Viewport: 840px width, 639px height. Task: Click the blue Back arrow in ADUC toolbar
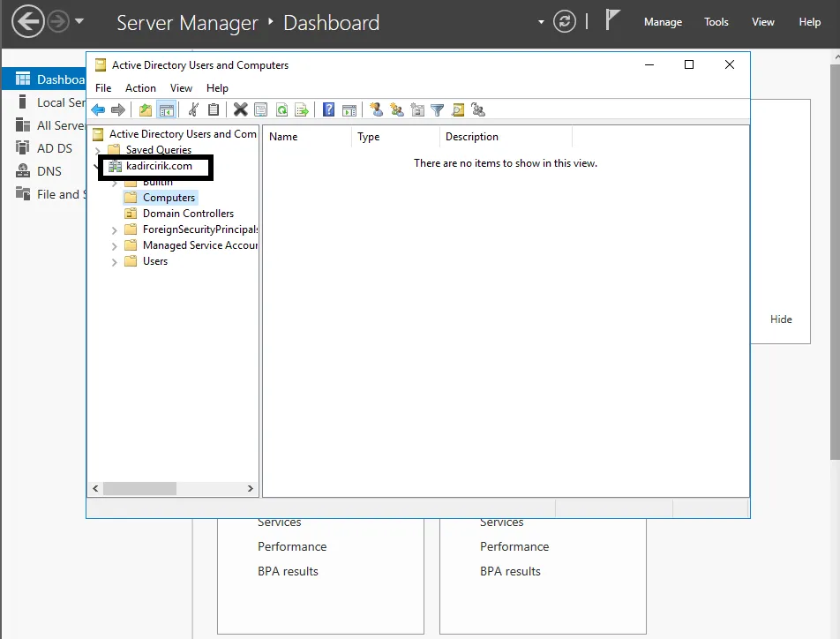click(x=98, y=110)
